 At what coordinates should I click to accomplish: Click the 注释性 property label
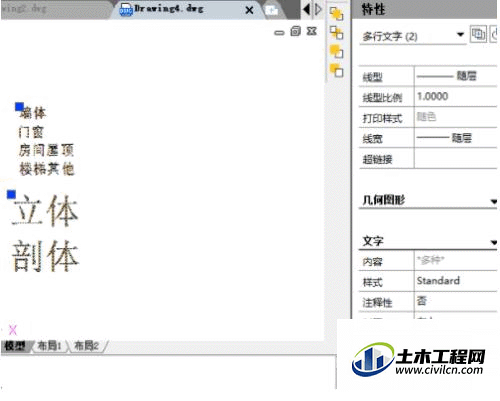(x=377, y=303)
